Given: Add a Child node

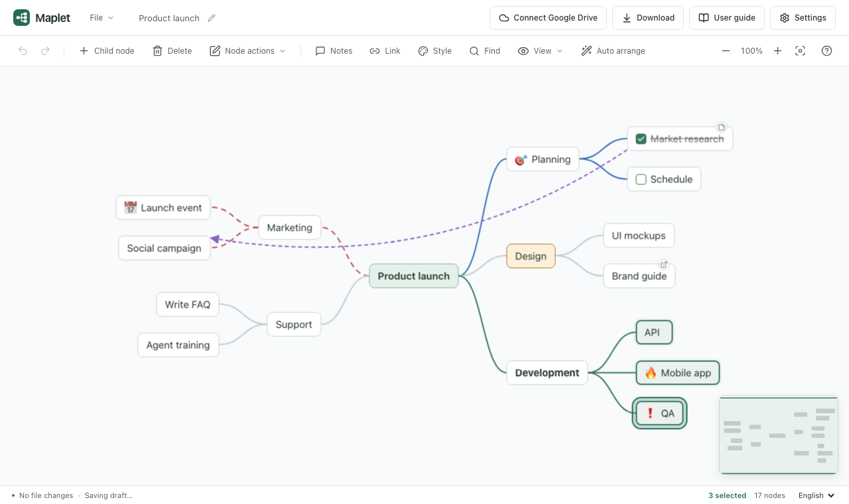Looking at the screenshot, I should 107,51.
